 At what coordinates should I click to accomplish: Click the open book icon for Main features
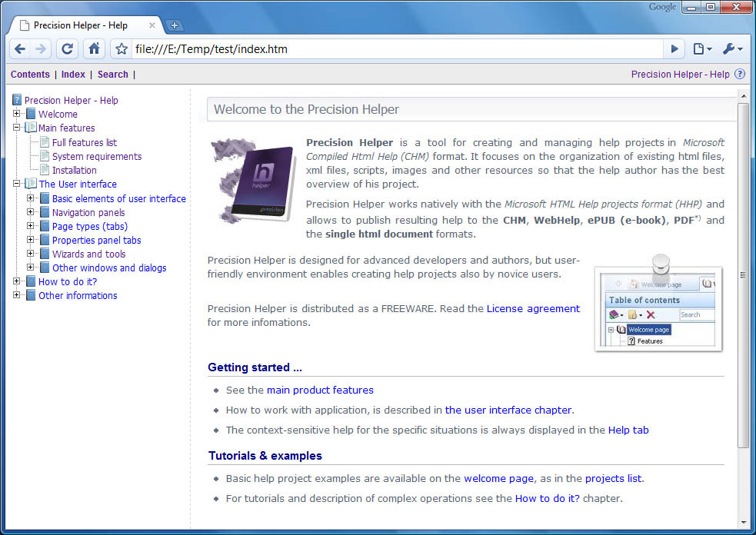pyautogui.click(x=31, y=128)
